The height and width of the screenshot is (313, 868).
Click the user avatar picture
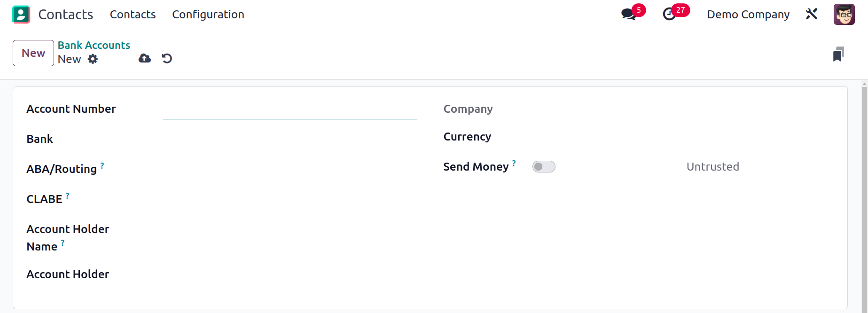point(844,14)
